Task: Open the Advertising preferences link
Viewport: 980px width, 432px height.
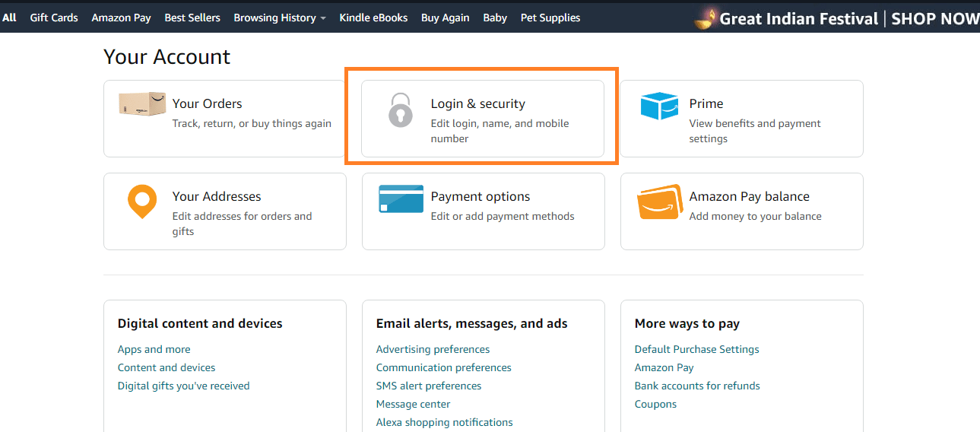Action: (433, 349)
